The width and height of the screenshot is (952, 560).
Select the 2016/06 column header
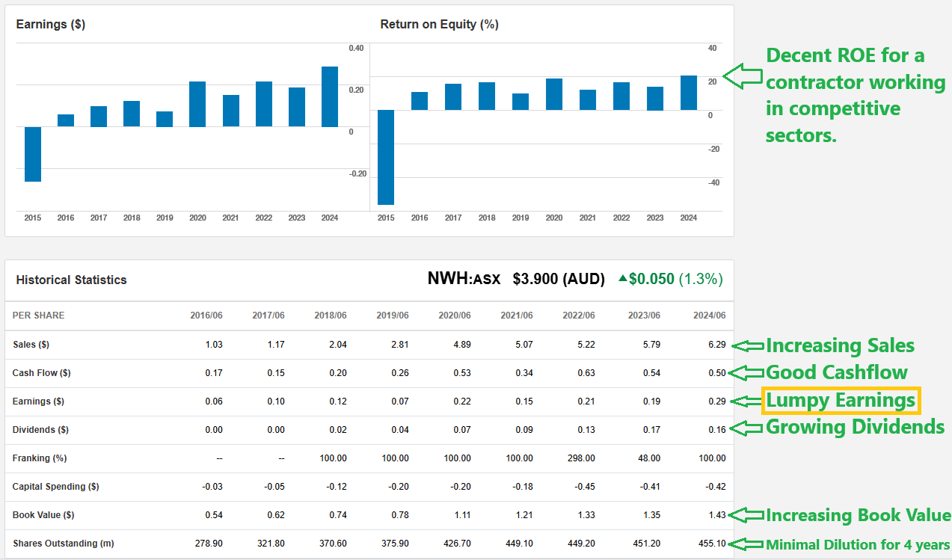tap(206, 316)
